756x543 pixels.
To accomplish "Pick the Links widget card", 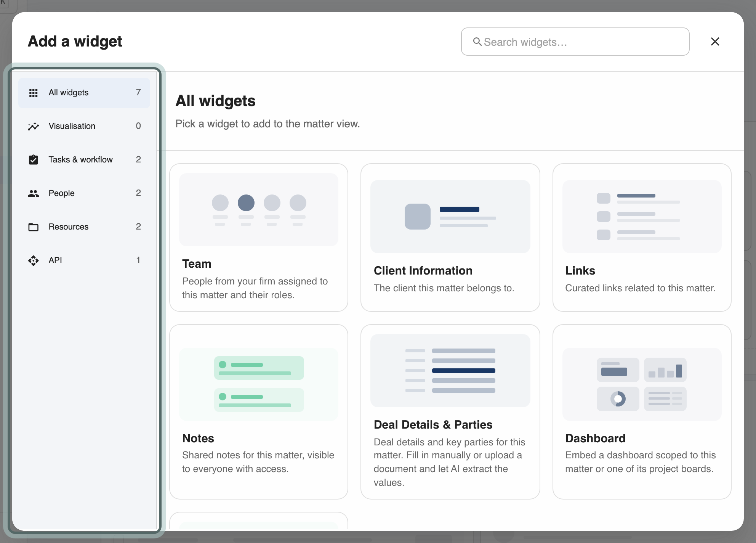I will pyautogui.click(x=642, y=238).
